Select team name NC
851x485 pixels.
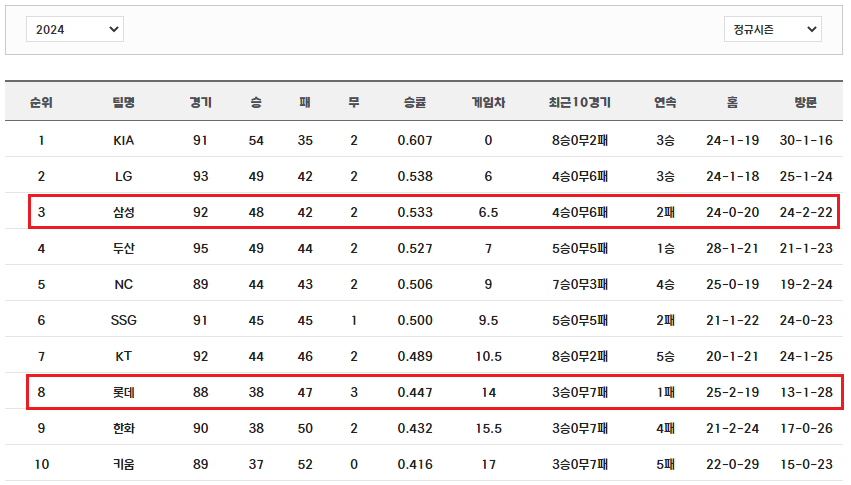point(124,284)
